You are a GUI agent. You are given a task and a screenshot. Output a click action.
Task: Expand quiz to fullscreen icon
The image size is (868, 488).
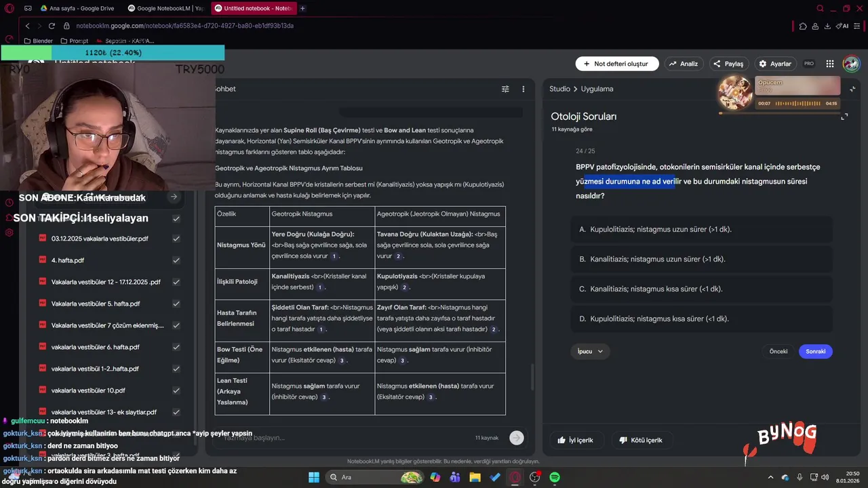coord(844,117)
